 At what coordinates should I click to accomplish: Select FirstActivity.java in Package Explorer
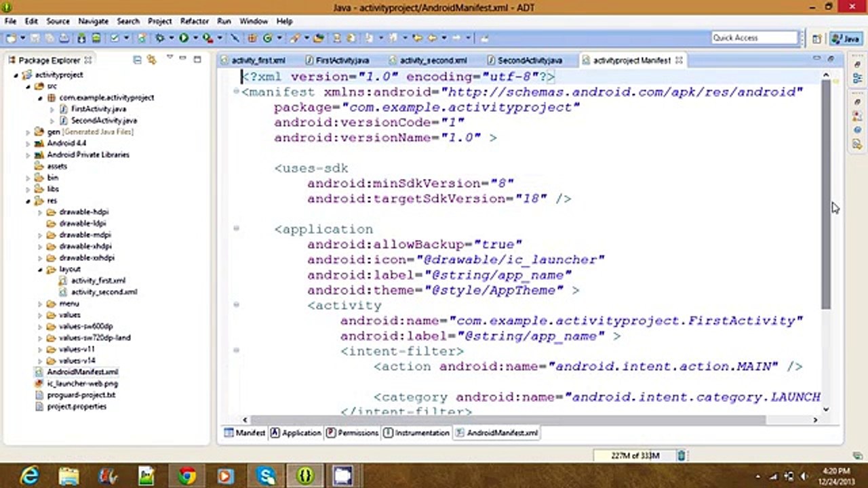pyautogui.click(x=98, y=109)
